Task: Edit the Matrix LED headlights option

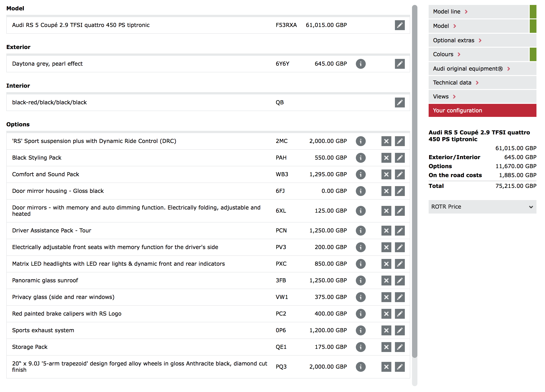Action: (400, 264)
